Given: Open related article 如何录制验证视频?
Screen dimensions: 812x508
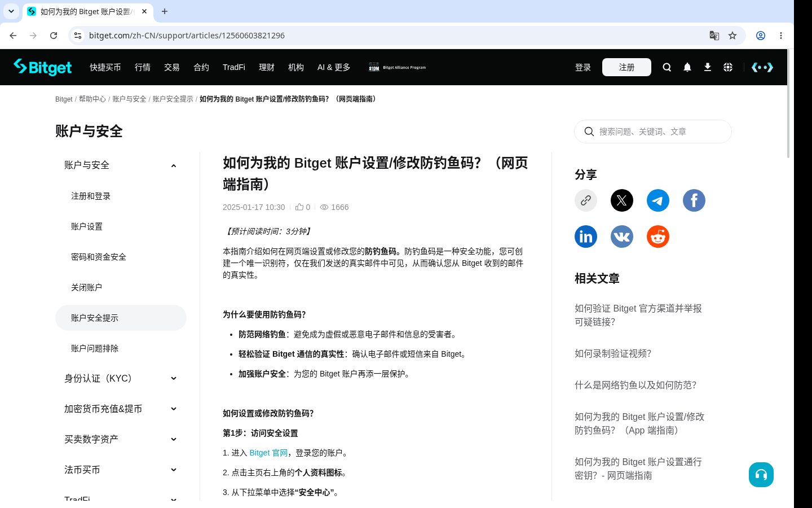Looking at the screenshot, I should pyautogui.click(x=613, y=353).
